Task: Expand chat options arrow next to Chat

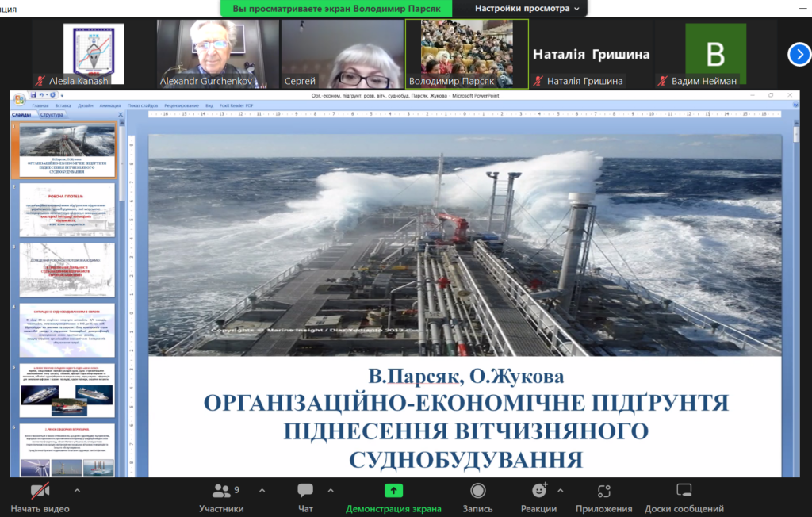Action: coord(331,490)
